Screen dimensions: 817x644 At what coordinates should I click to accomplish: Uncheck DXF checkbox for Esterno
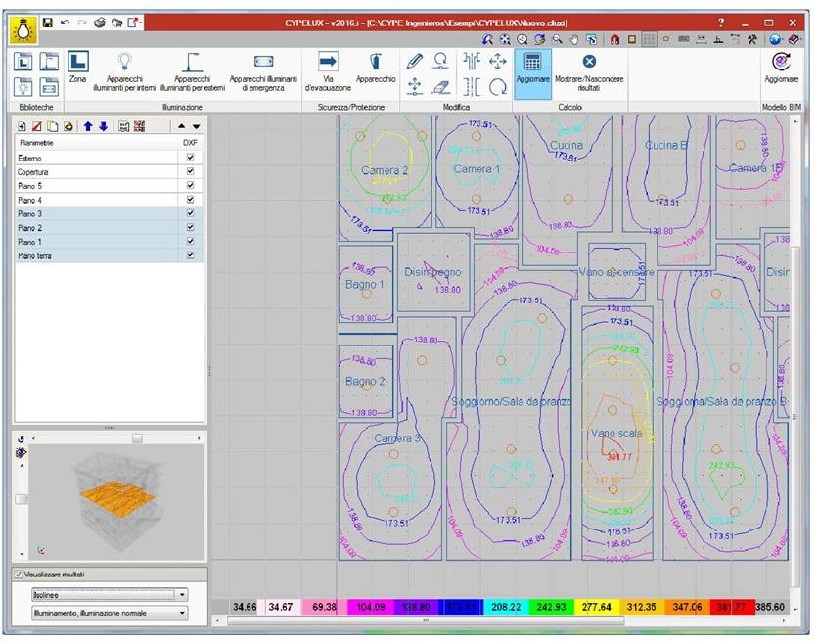190,158
